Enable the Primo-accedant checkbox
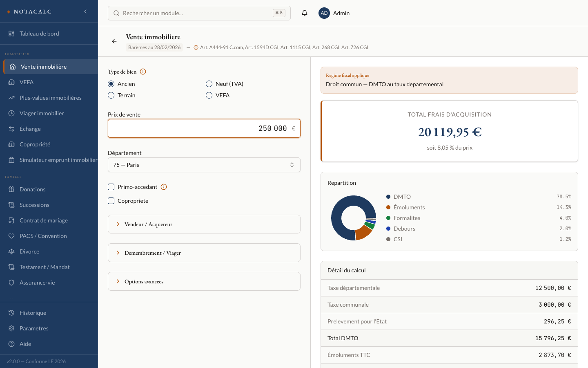The image size is (588, 368). (111, 187)
